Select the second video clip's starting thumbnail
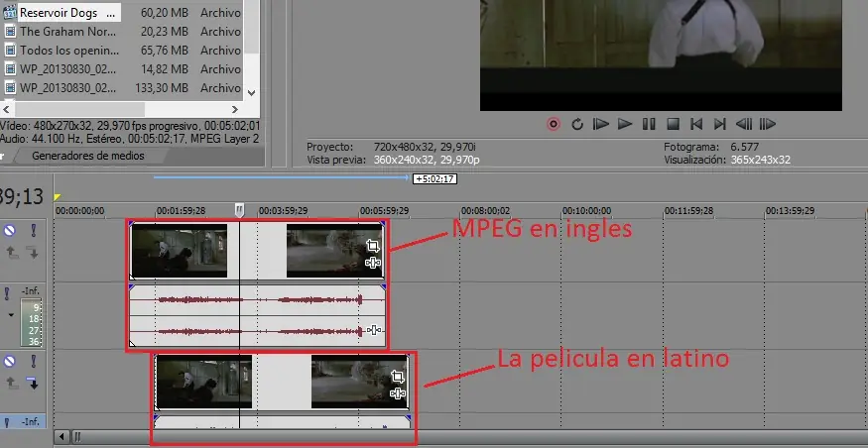 (204, 382)
